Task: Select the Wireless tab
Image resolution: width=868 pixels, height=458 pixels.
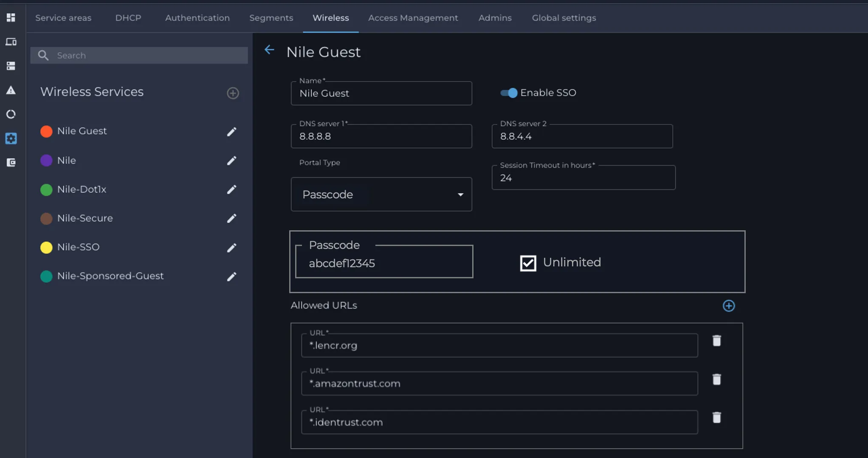Action: pyautogui.click(x=331, y=18)
